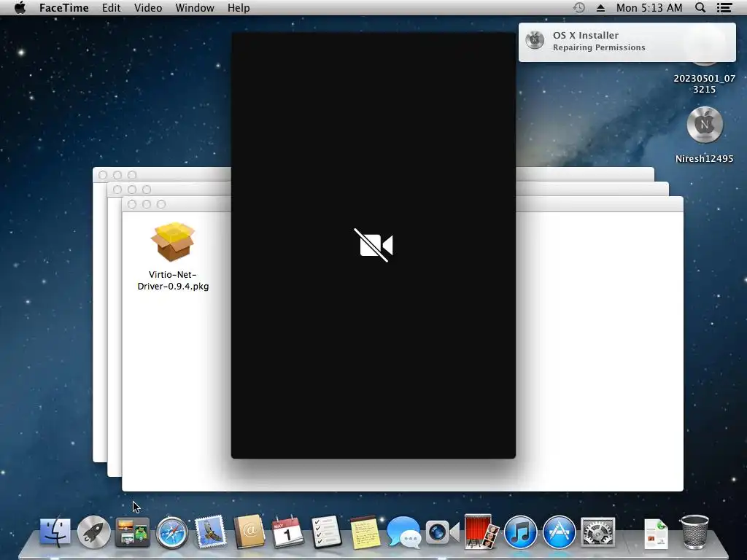Open the App Store in Dock
This screenshot has width=747, height=560.
point(560,532)
